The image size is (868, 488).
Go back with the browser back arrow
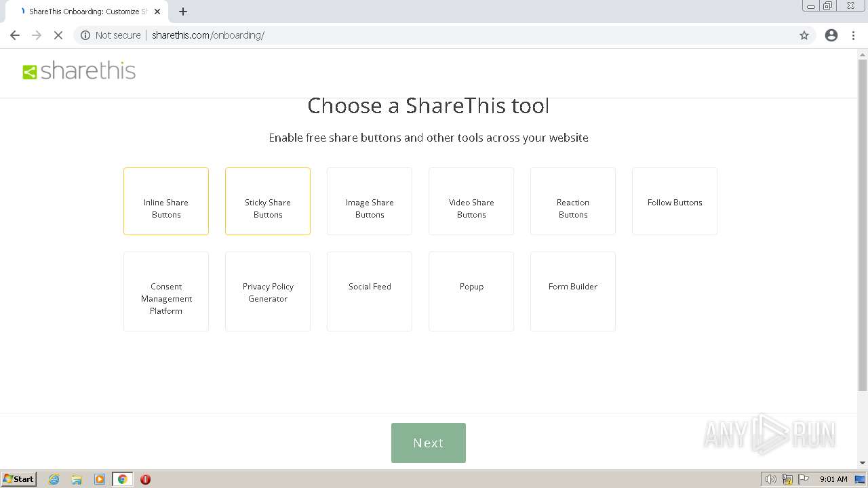(x=15, y=35)
